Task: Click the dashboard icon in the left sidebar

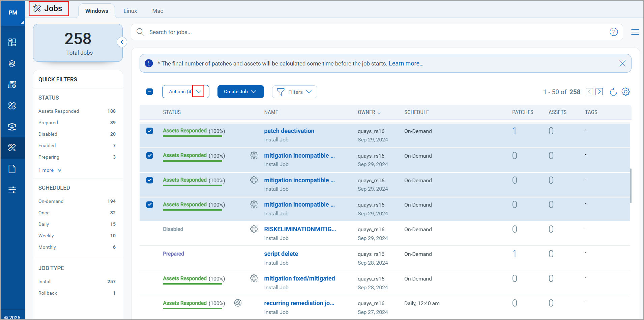Action: pyautogui.click(x=12, y=42)
